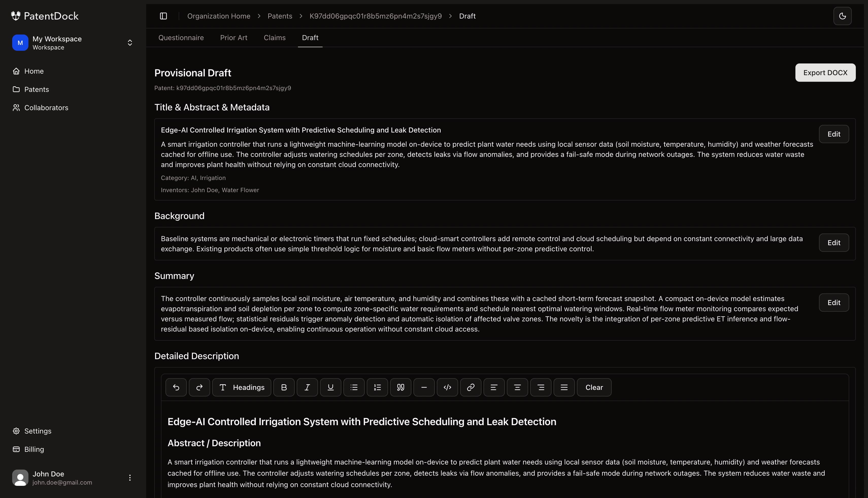The height and width of the screenshot is (498, 868).
Task: Toggle bold formatting
Action: point(284,387)
